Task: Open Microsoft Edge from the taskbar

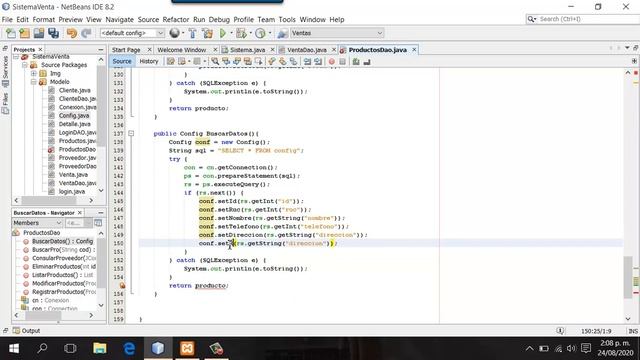Action: (129, 348)
